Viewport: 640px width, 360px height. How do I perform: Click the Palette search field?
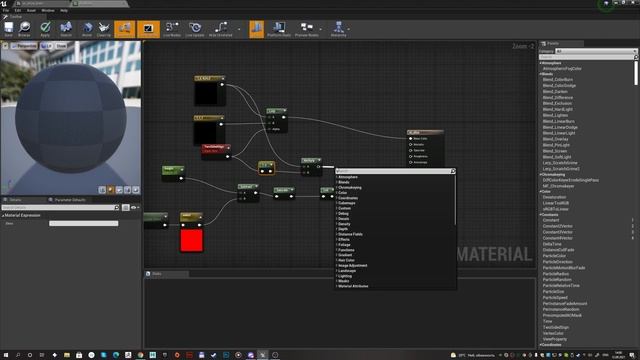(588, 57)
